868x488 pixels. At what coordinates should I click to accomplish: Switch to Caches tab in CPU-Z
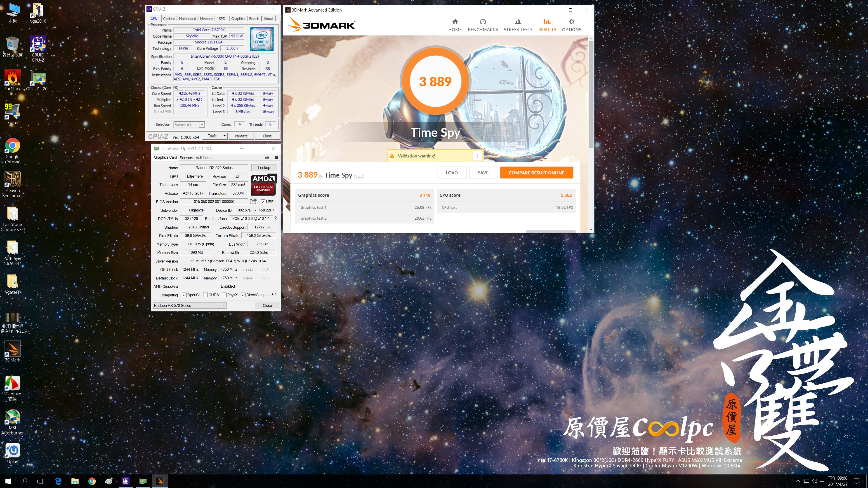(169, 19)
